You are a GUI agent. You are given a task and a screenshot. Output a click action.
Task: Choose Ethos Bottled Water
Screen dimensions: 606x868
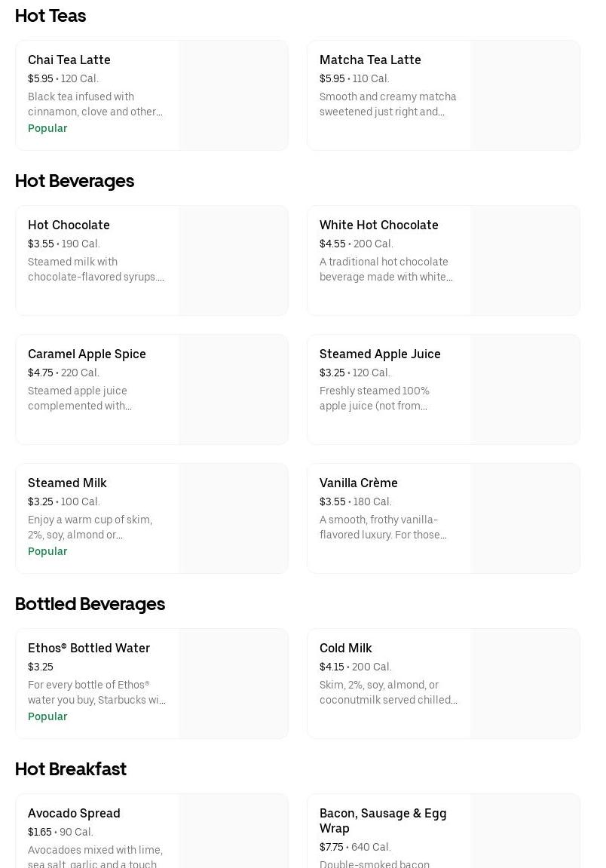89,649
